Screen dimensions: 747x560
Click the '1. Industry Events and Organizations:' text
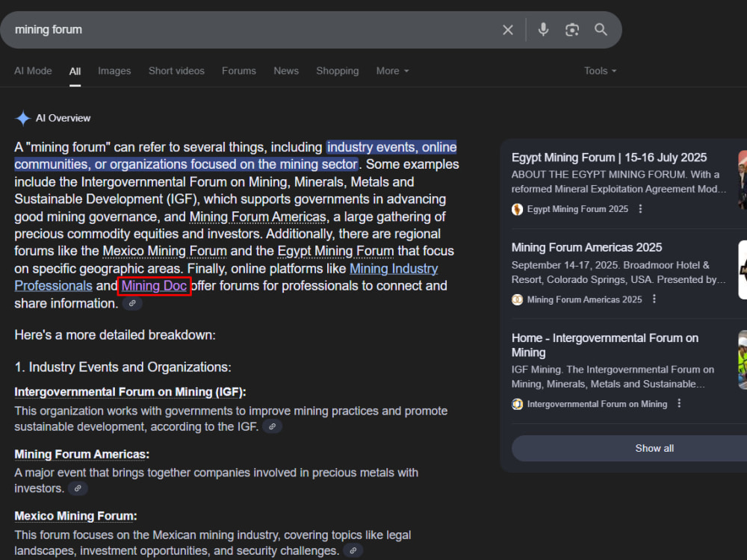click(x=123, y=367)
